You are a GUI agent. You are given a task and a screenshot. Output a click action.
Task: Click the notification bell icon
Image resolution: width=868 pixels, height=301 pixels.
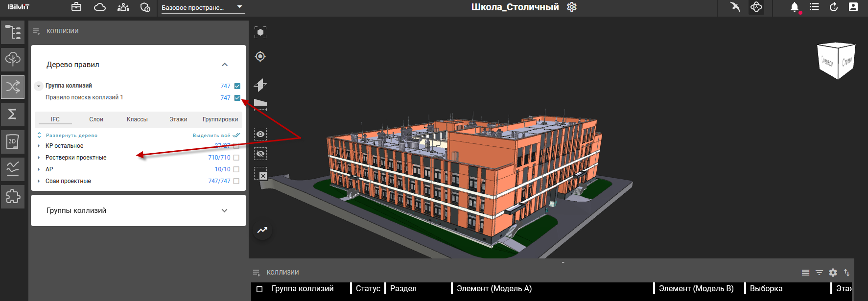794,7
